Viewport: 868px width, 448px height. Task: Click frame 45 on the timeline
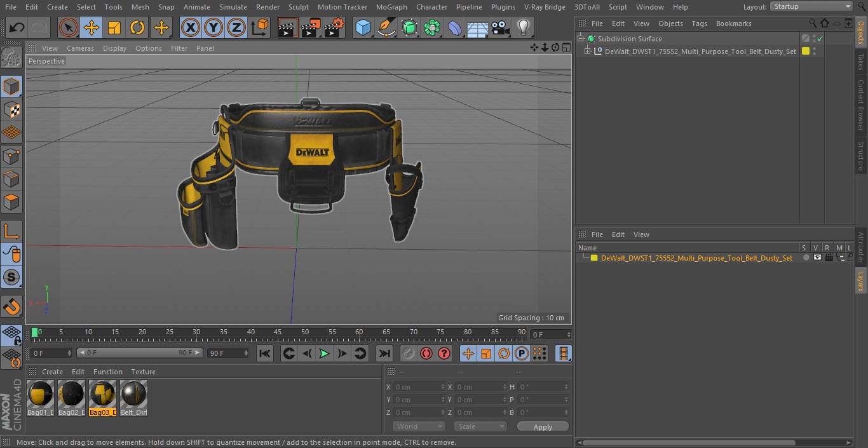click(278, 332)
